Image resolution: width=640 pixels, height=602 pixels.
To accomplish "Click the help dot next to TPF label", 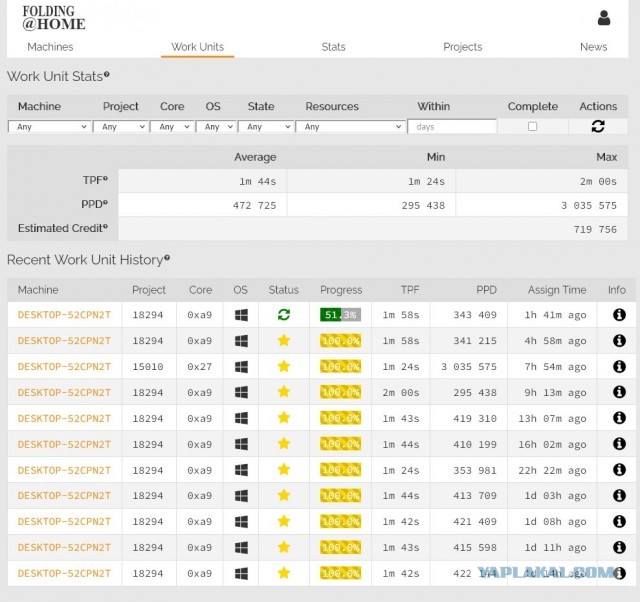I will [x=105, y=178].
